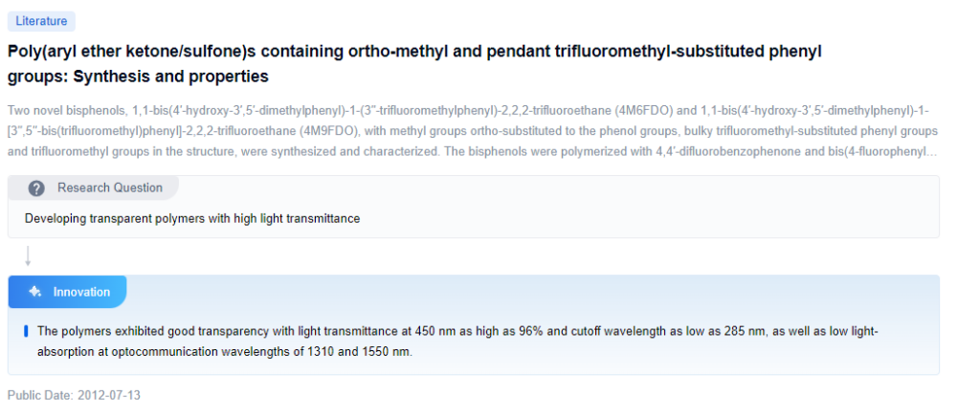Select the blue Innovation tab label
980x420 pixels.
click(81, 292)
